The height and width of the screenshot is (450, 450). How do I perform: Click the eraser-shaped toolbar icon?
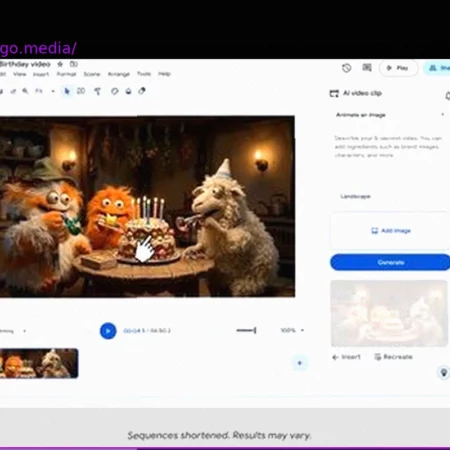coord(142,91)
